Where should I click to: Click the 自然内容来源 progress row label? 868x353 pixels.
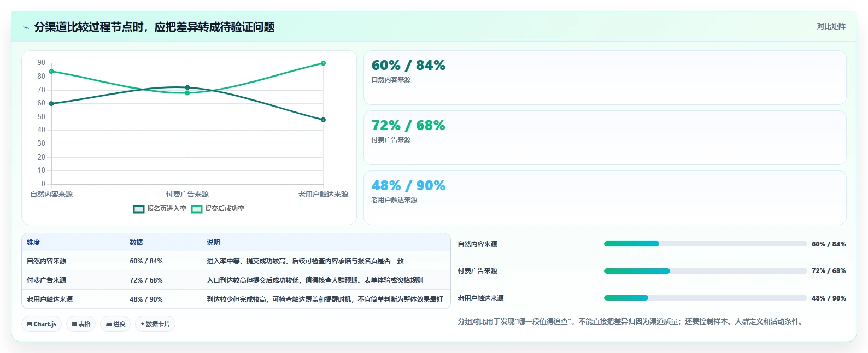(x=477, y=244)
